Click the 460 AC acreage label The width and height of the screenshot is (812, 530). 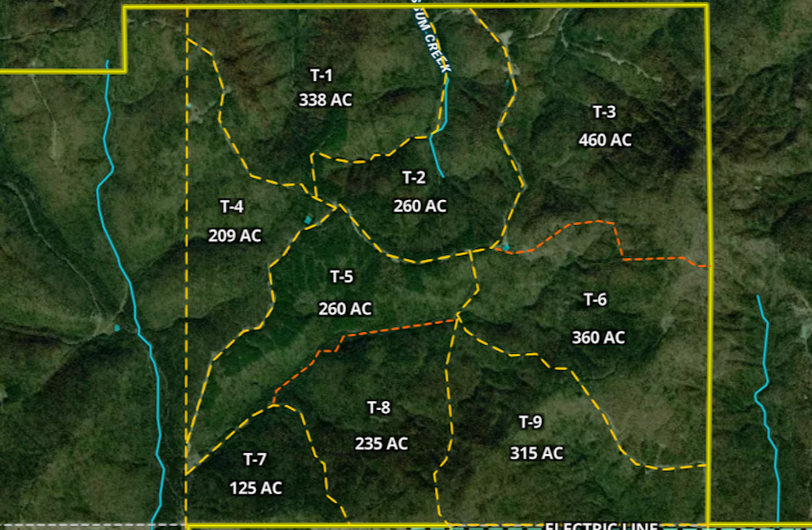[x=605, y=140]
